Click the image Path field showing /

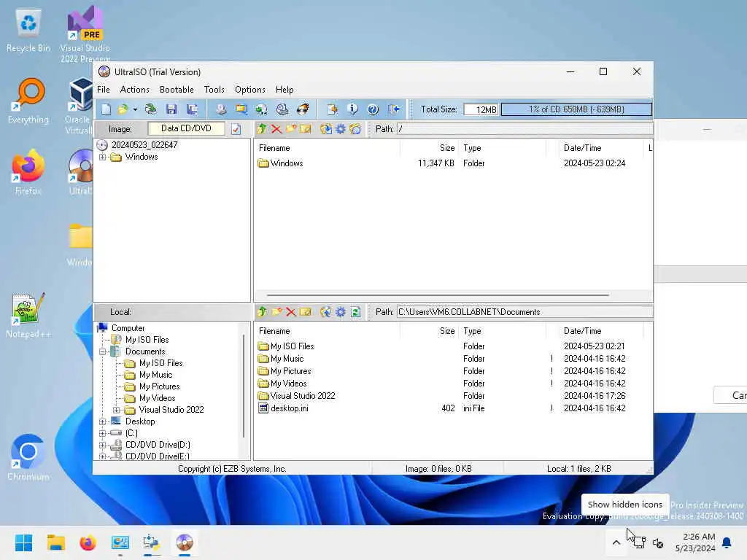point(525,129)
